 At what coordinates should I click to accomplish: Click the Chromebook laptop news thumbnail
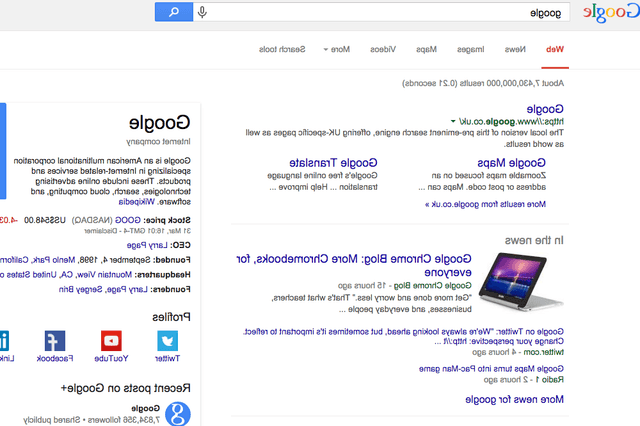[521, 282]
